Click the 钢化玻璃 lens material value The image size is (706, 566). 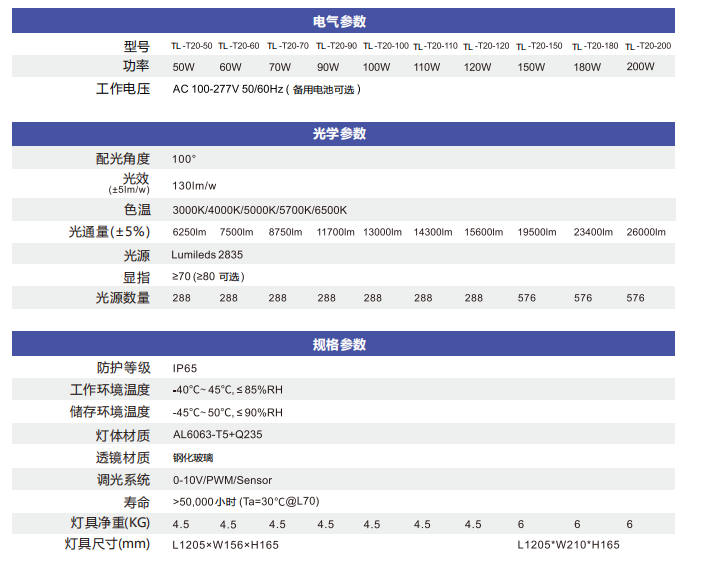tap(193, 458)
